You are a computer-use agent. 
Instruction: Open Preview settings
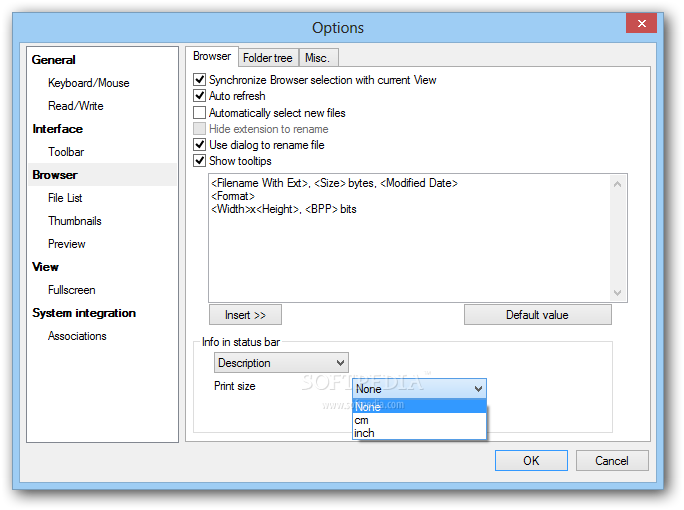(x=67, y=244)
